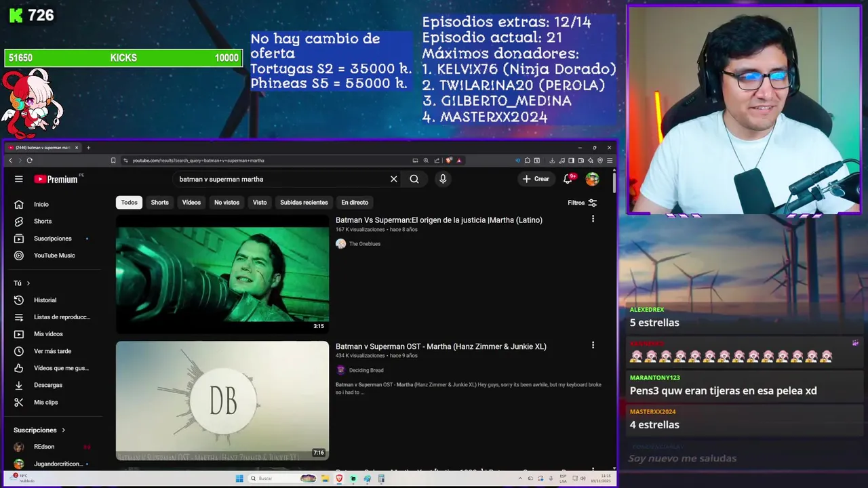This screenshot has height=488, width=868.
Task: Click the bookmark icon beside the URL
Action: pyautogui.click(x=113, y=161)
